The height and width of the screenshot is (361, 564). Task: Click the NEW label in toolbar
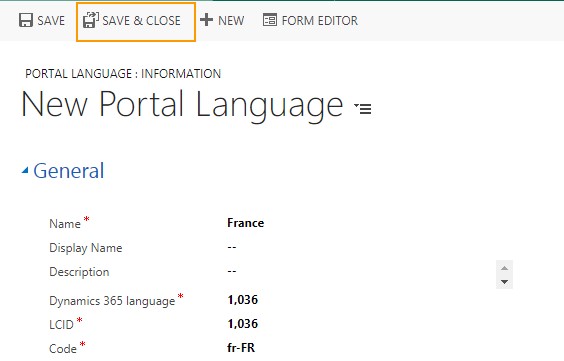231,20
